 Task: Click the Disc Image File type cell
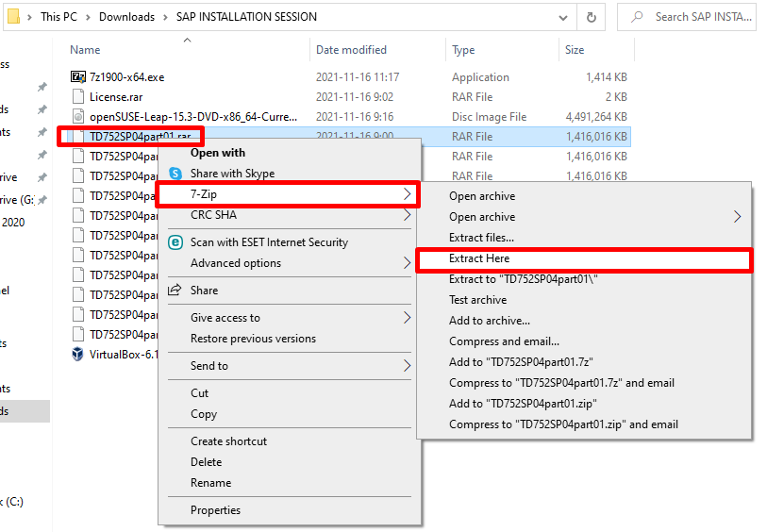[x=489, y=116]
